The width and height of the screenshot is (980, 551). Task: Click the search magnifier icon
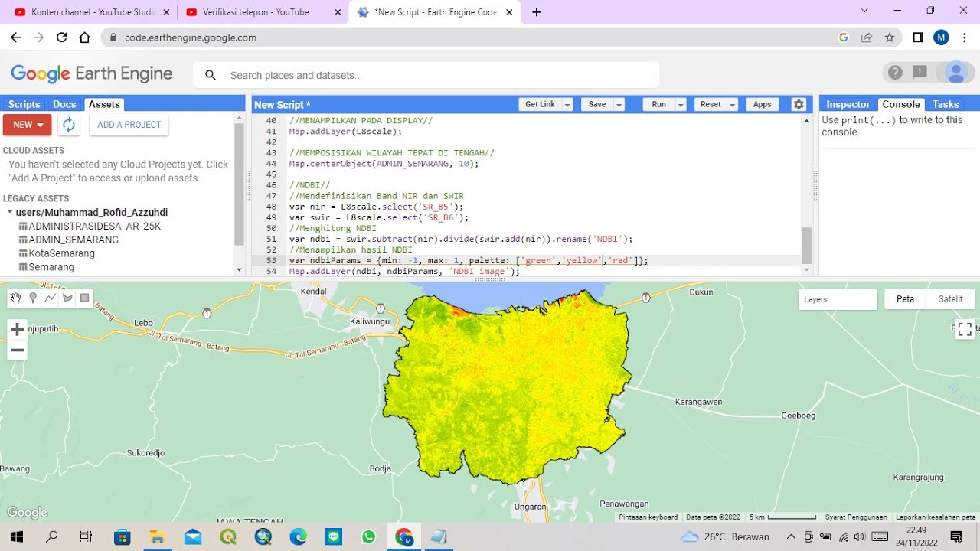click(211, 75)
